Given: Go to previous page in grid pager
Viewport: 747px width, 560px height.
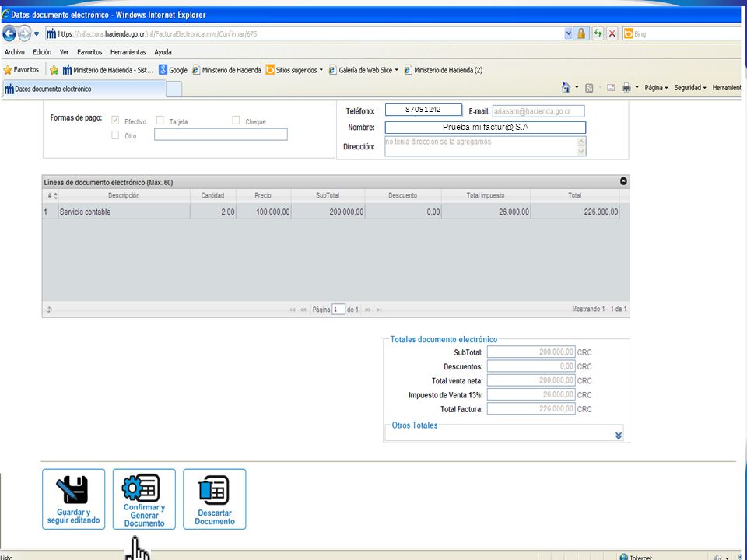Looking at the screenshot, I should [x=303, y=310].
